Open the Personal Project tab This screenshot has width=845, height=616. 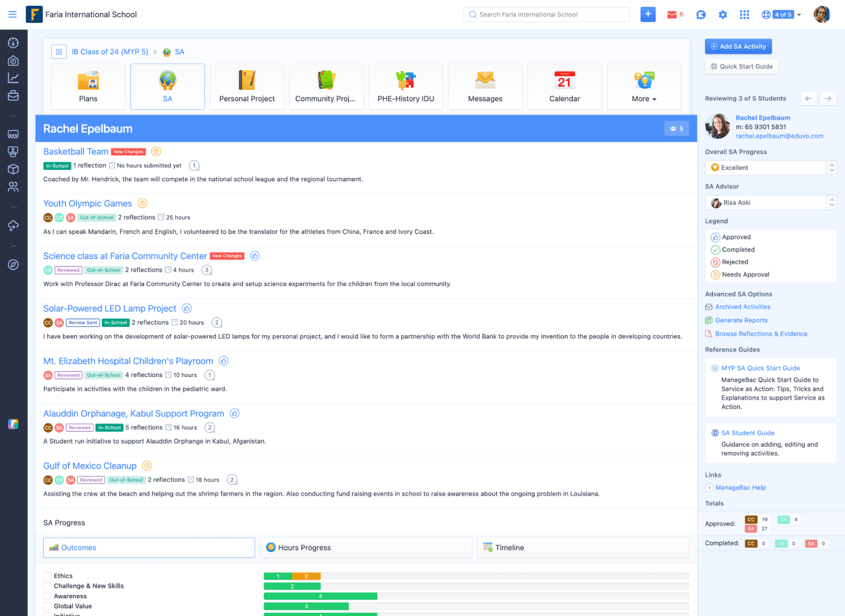tap(247, 86)
